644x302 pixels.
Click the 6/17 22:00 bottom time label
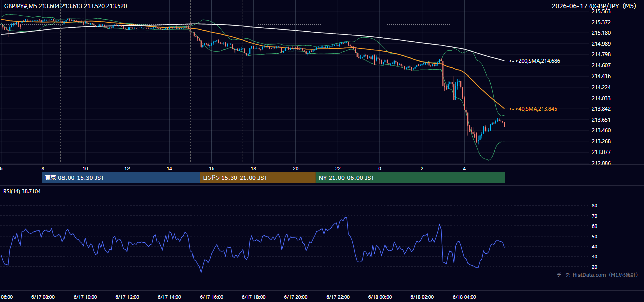pyautogui.click(x=338, y=297)
